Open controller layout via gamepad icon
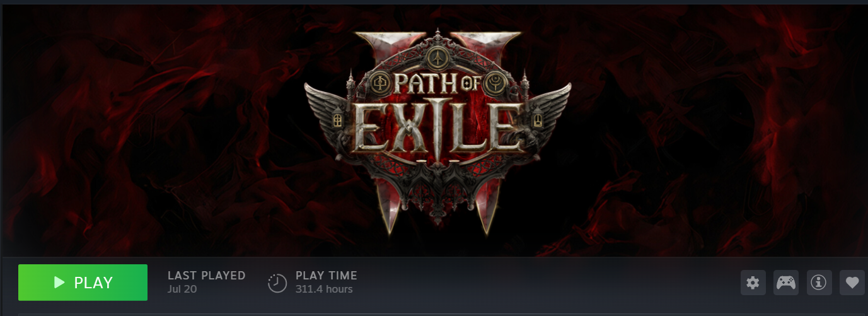Viewport: 868px width, 316px height. (785, 283)
